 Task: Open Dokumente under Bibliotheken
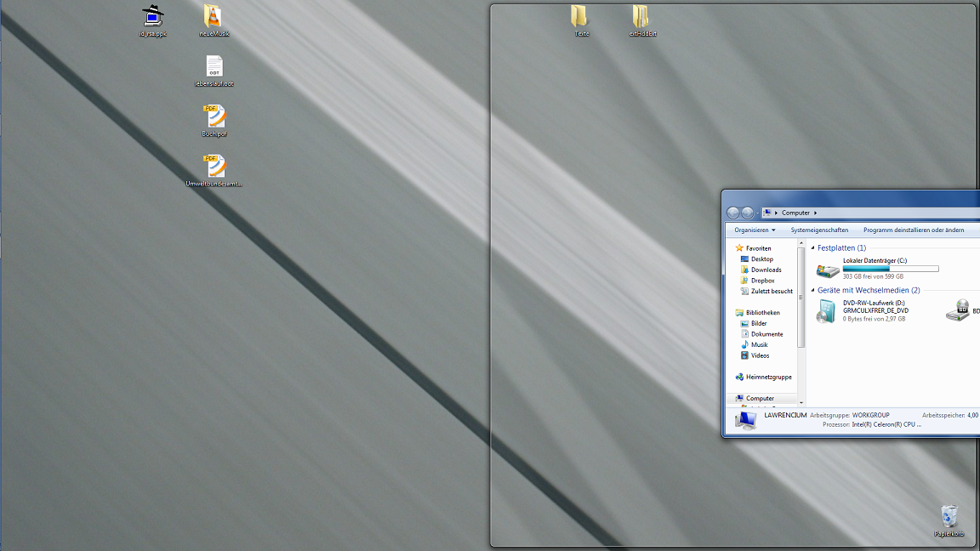pyautogui.click(x=766, y=334)
